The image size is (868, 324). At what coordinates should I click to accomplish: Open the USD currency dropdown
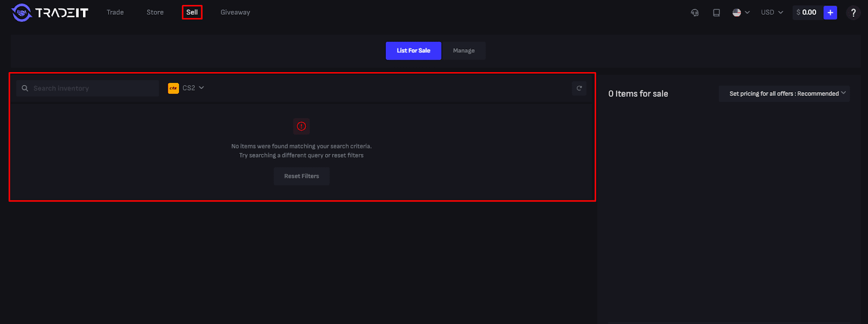[771, 12]
